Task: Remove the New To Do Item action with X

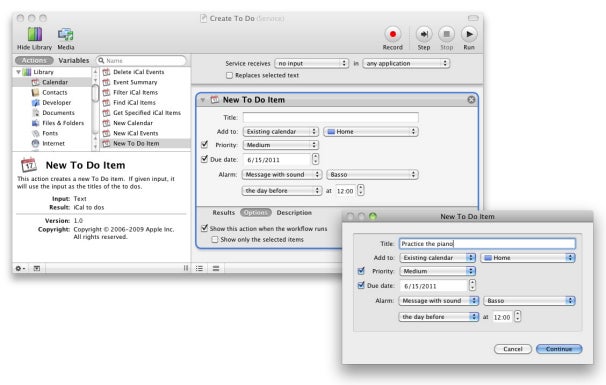Action: click(471, 100)
